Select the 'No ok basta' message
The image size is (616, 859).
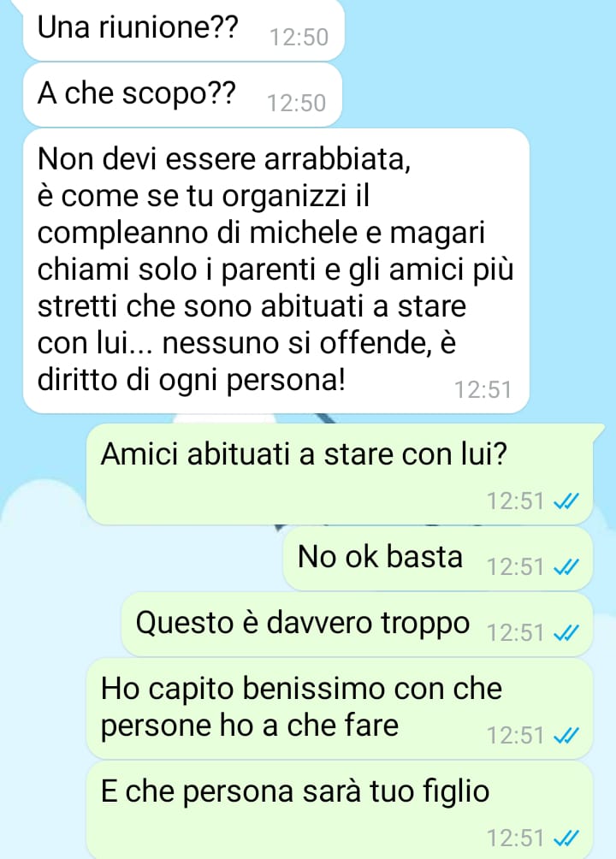(x=438, y=558)
